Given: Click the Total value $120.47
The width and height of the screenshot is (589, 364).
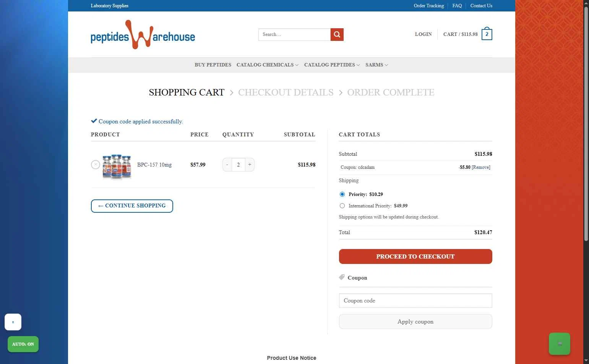Looking at the screenshot, I should 483,232.
